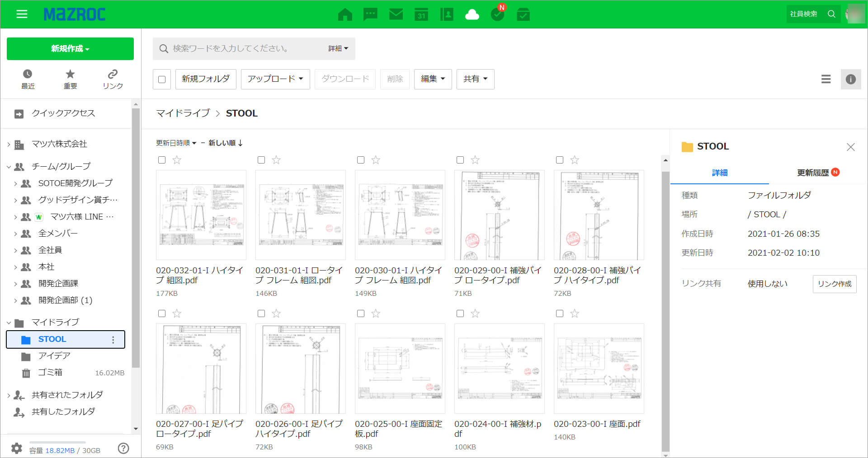Select checkbox for 020-025-00-I 座面固定板.pdf
This screenshot has width=868, height=458.
pos(361,313)
